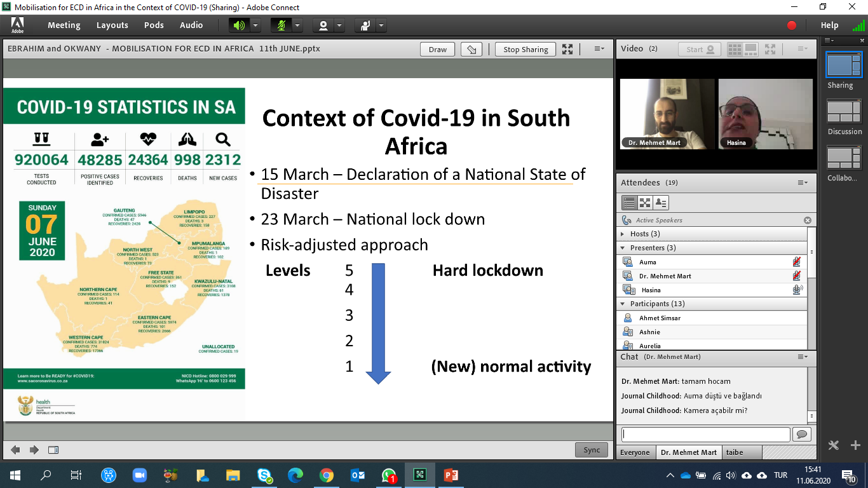This screenshot has height=488, width=868.
Task: Toggle the microphone mute button
Action: 281,25
